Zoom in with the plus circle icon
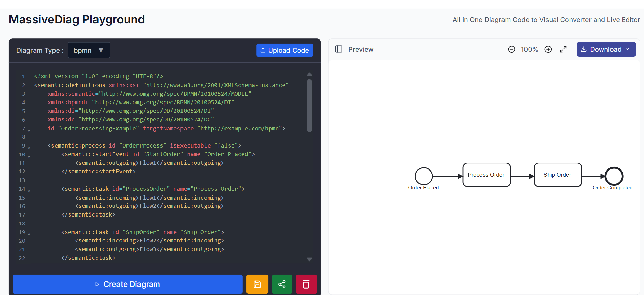 pyautogui.click(x=548, y=49)
